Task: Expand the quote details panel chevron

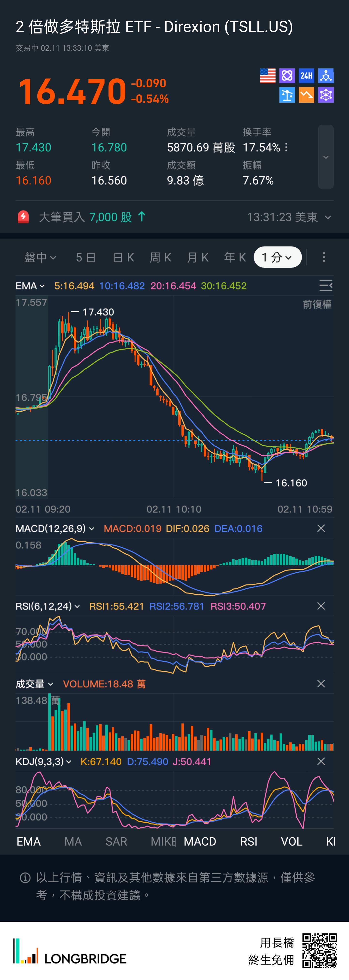Action: click(x=326, y=157)
